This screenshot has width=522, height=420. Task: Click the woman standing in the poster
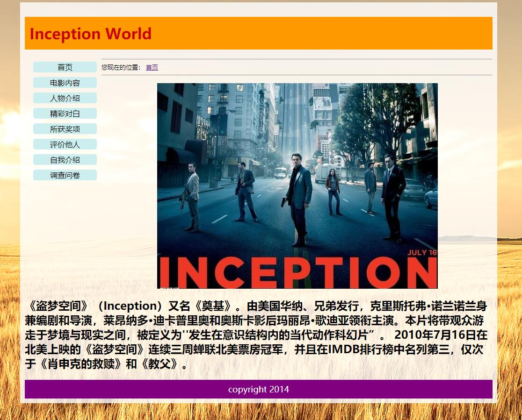[333, 192]
